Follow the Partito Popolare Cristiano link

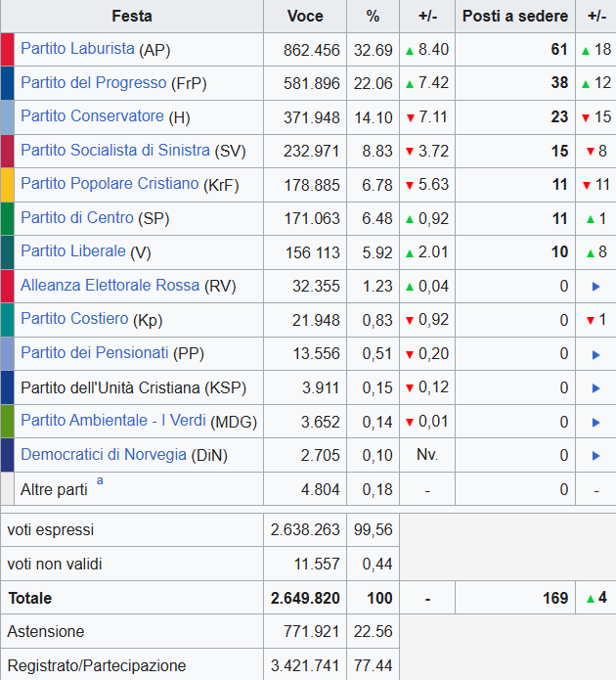tap(110, 184)
